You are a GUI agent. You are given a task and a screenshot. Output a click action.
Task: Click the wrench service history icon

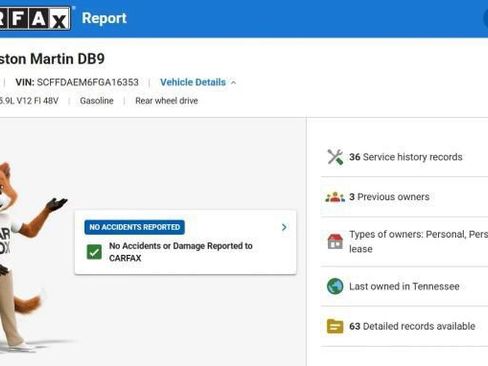point(335,157)
